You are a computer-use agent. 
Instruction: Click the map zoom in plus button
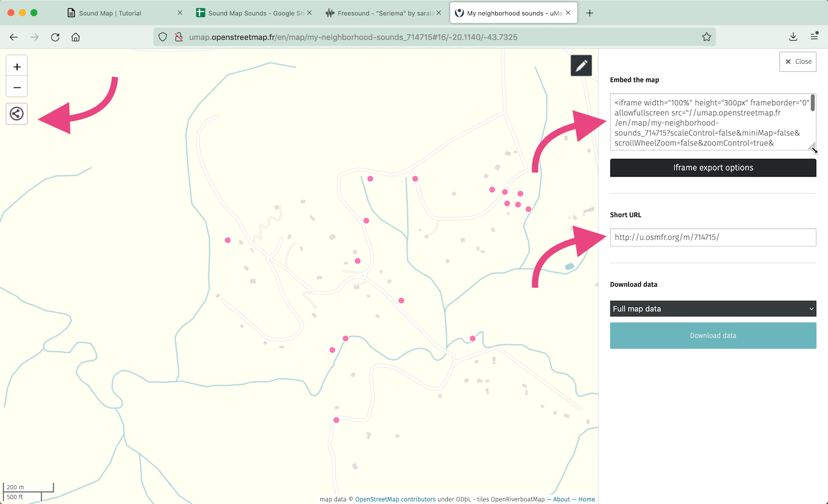pos(17,67)
